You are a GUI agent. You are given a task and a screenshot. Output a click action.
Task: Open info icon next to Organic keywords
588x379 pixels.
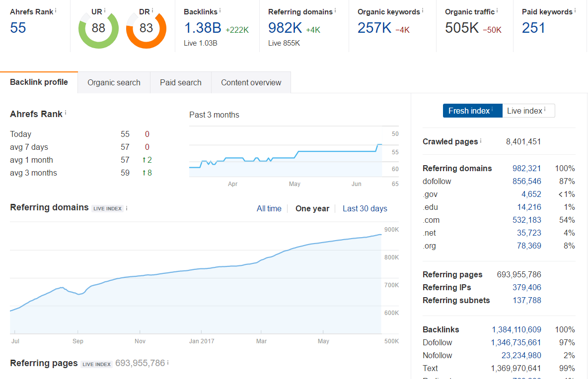pyautogui.click(x=423, y=10)
